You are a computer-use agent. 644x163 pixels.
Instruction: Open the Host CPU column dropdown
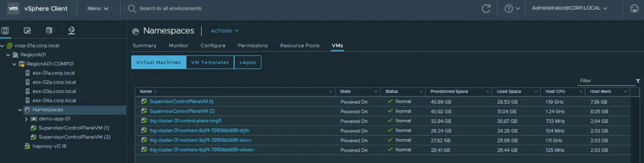tap(580, 92)
